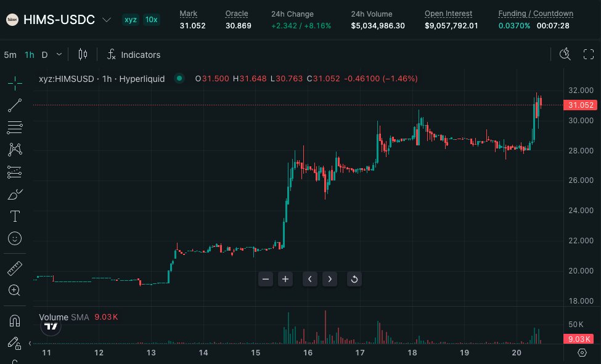Click the green market status dot

coord(179,79)
